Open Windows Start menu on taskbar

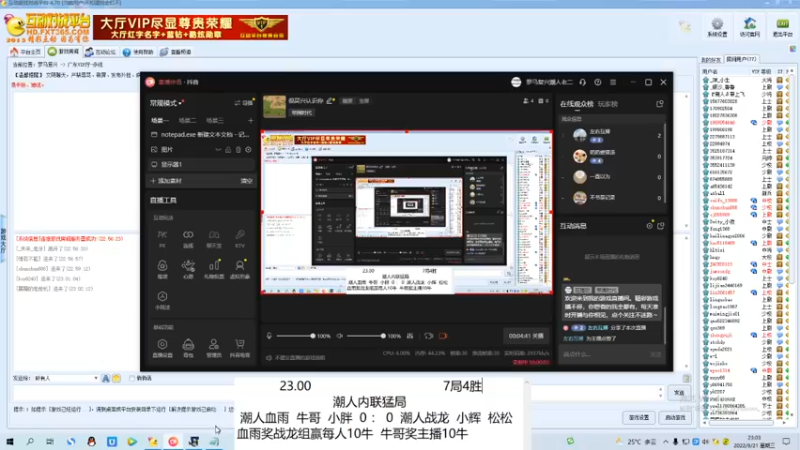(x=10, y=441)
